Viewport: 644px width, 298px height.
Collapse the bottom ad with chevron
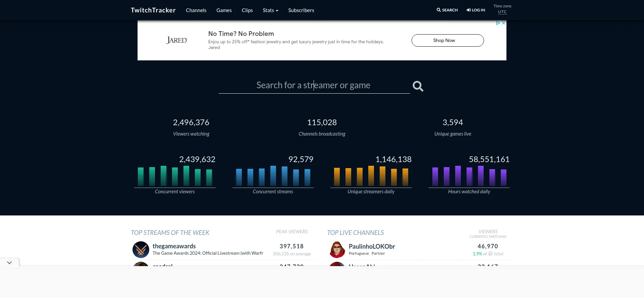[x=9, y=262]
